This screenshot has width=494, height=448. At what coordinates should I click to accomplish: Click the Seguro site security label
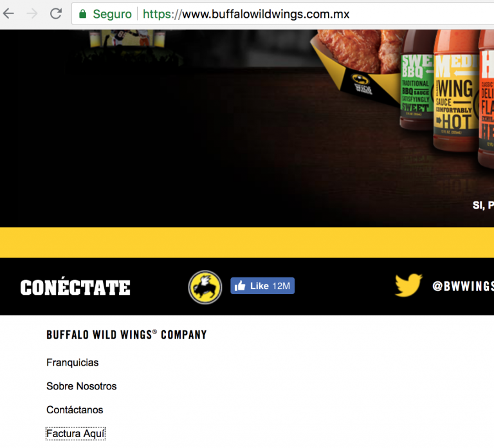tap(112, 14)
